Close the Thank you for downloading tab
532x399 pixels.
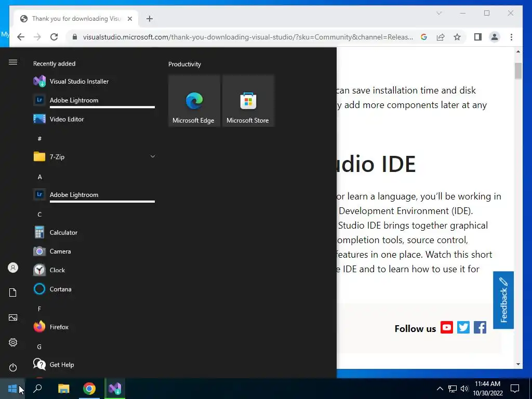tap(129, 19)
